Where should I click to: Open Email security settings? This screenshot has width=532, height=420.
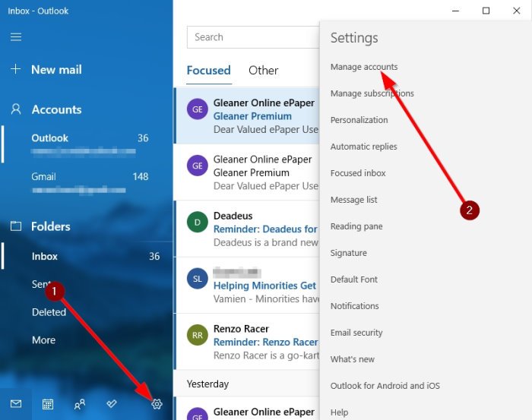click(x=356, y=333)
